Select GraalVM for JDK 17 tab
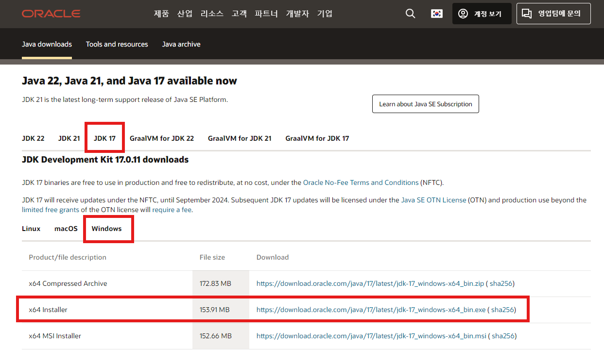604x364 pixels. click(317, 138)
